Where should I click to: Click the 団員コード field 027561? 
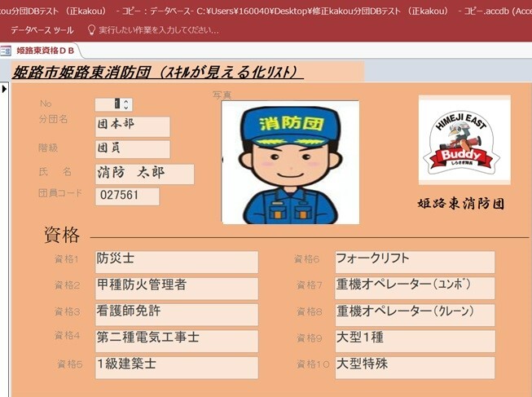point(127,196)
